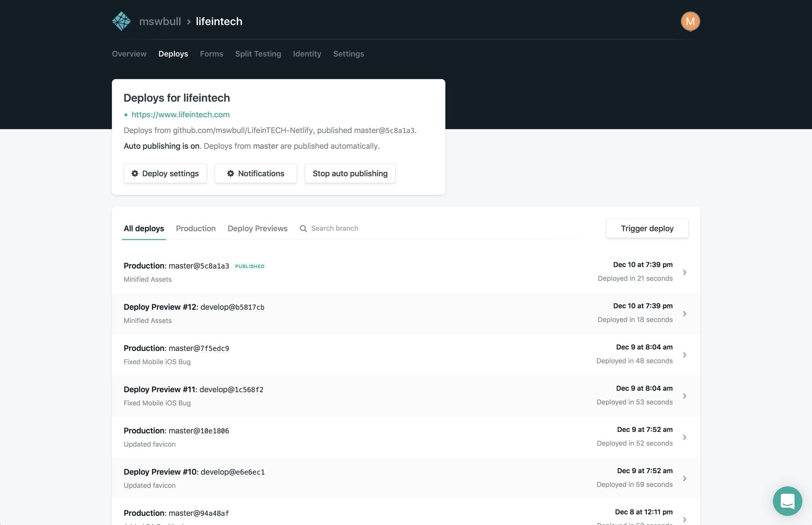Show the Deploy Previews tab
This screenshot has width=812, height=525.
point(258,228)
